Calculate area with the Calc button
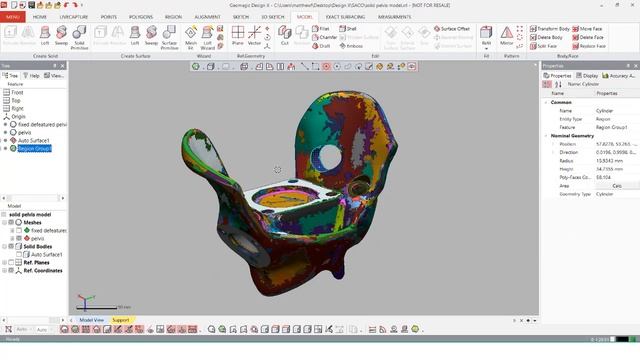This screenshot has width=640, height=360. (x=617, y=186)
